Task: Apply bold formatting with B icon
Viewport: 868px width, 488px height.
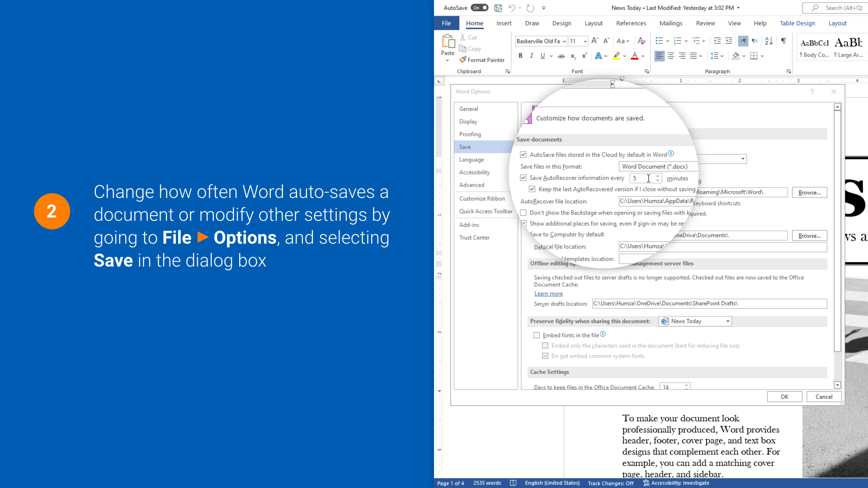Action: click(520, 56)
